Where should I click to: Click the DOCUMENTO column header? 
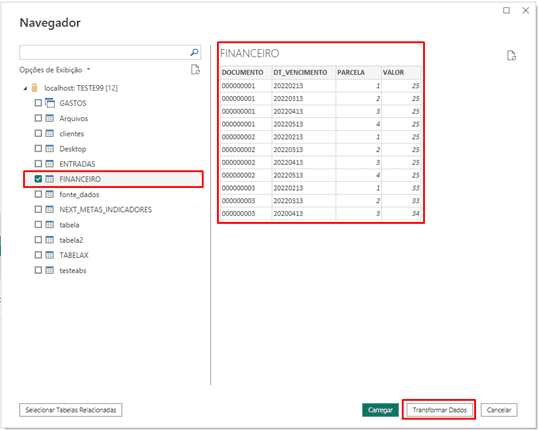246,72
